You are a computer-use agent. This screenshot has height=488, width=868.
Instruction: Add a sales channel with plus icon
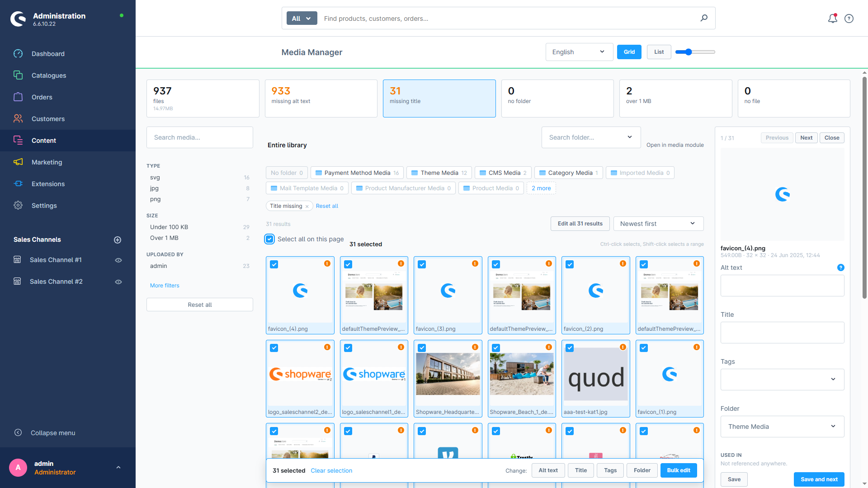[x=118, y=240]
